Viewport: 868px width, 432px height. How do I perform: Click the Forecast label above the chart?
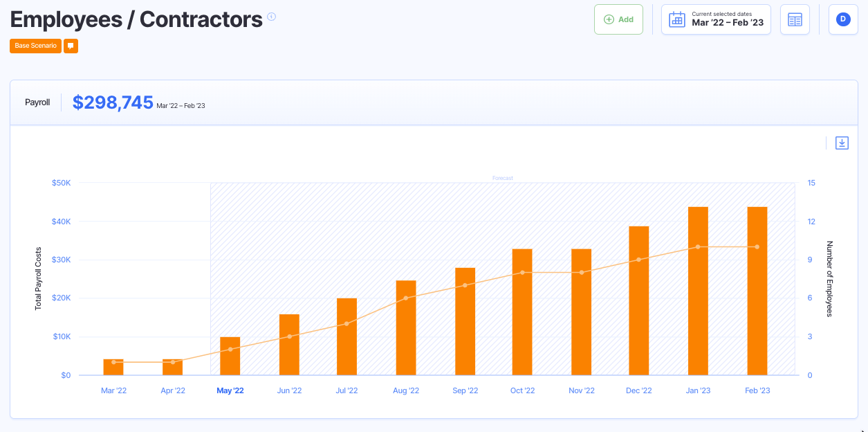pos(503,178)
